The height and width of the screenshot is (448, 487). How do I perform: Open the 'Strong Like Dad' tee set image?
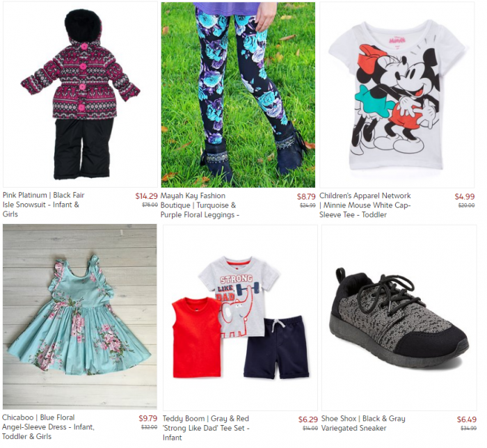241,318
